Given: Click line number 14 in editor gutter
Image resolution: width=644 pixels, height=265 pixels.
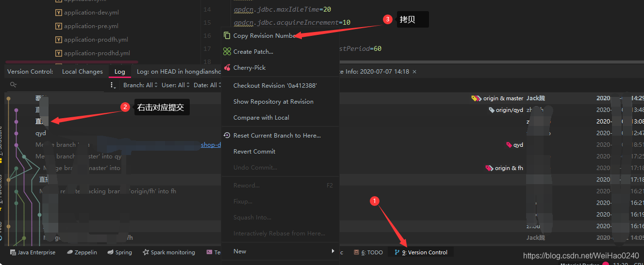Looking at the screenshot, I should (207, 10).
